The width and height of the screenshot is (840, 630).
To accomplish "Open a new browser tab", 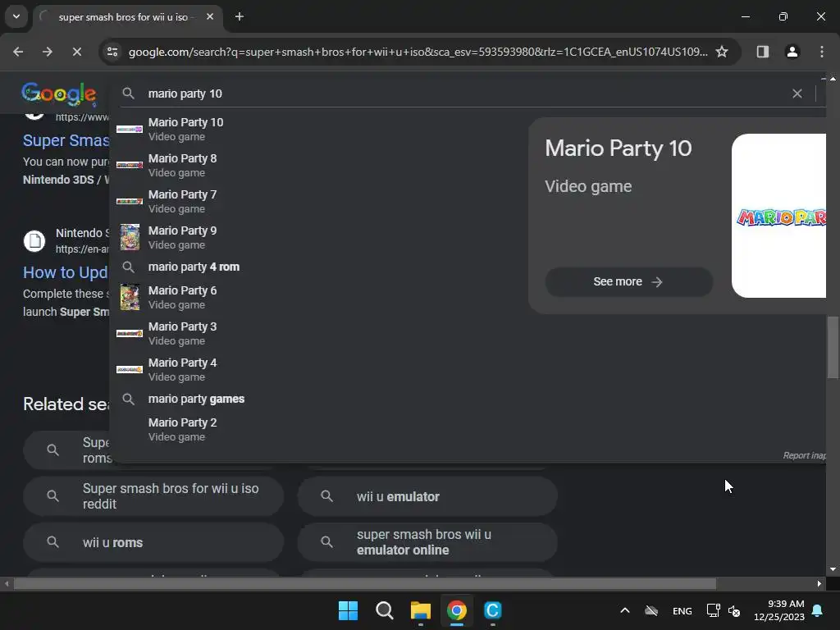I will click(240, 16).
